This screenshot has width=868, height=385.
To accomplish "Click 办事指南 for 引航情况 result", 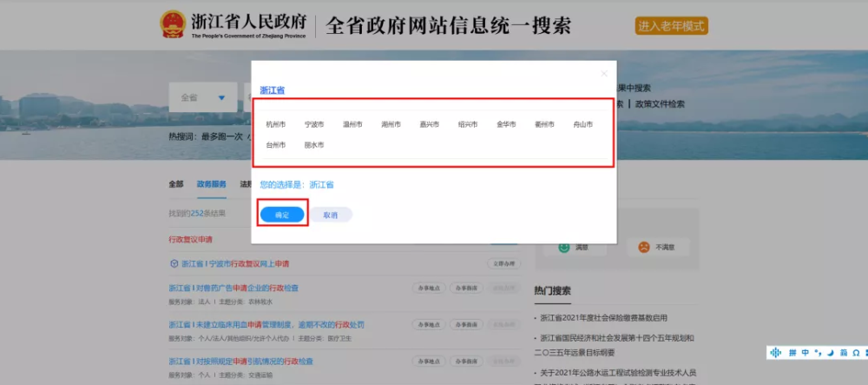I will pos(466,362).
